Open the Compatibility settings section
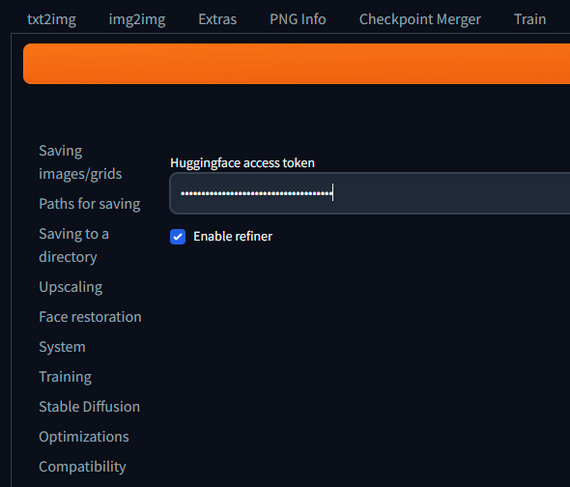570x487 pixels. (x=83, y=467)
